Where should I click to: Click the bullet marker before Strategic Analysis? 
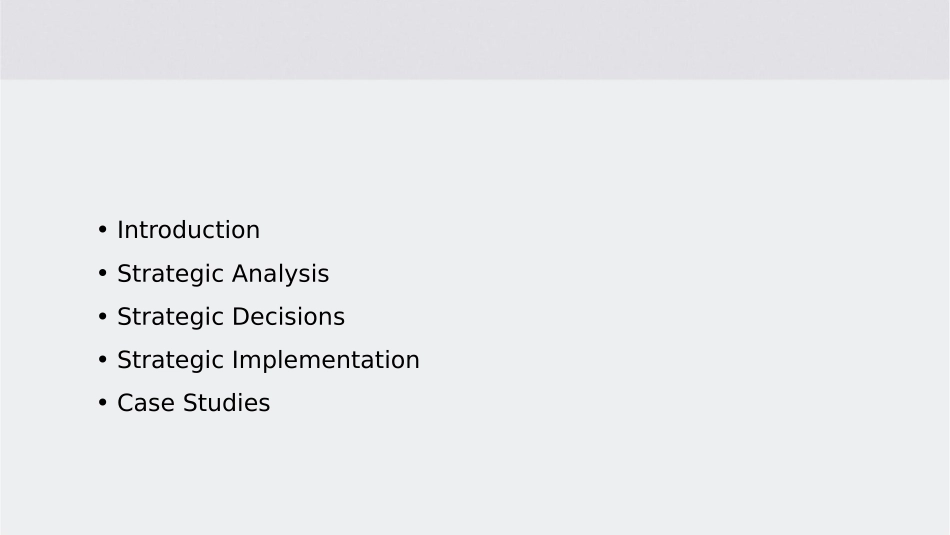point(102,275)
